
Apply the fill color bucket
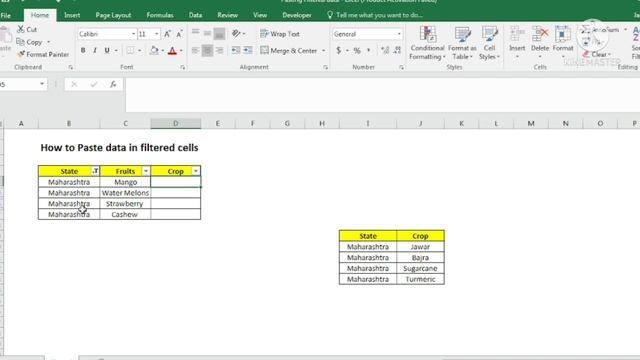(x=154, y=50)
